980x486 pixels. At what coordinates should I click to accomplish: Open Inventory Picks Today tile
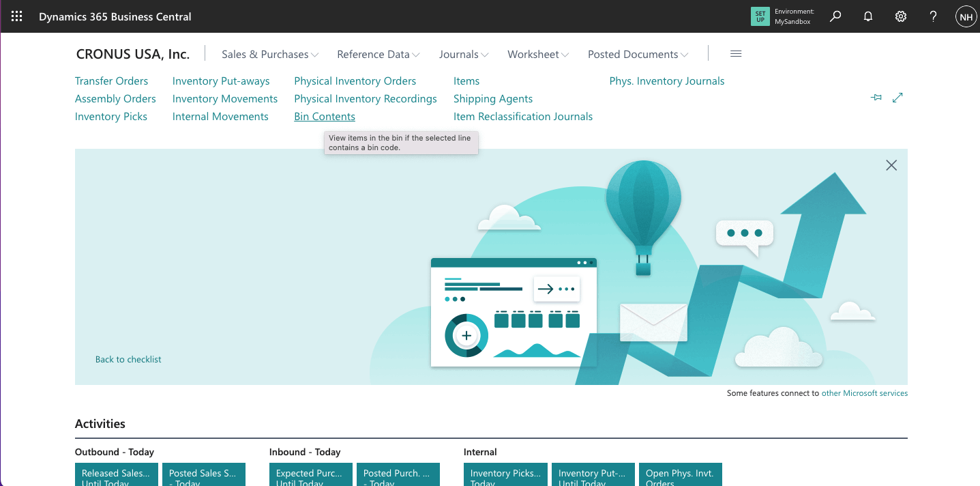(505, 475)
